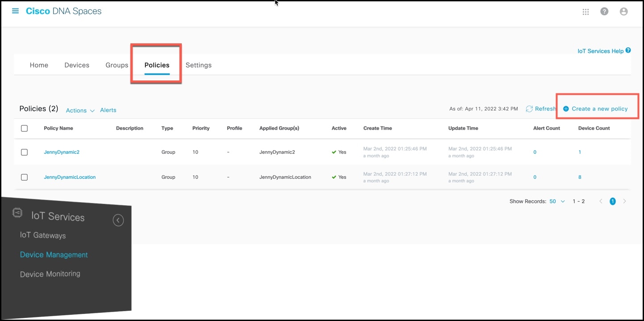Click Yes active status for JennyDynamic2
Screen dimensions: 644x321
[339, 152]
